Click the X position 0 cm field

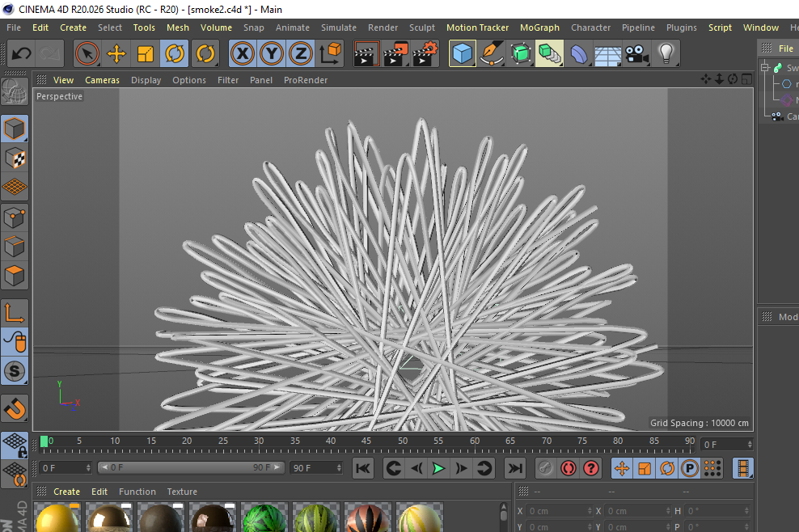coord(559,511)
